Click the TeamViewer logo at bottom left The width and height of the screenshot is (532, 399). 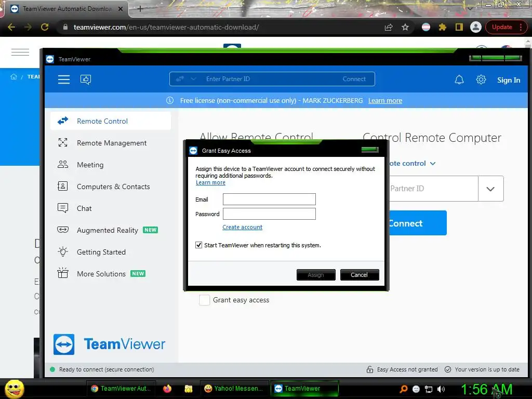109,344
